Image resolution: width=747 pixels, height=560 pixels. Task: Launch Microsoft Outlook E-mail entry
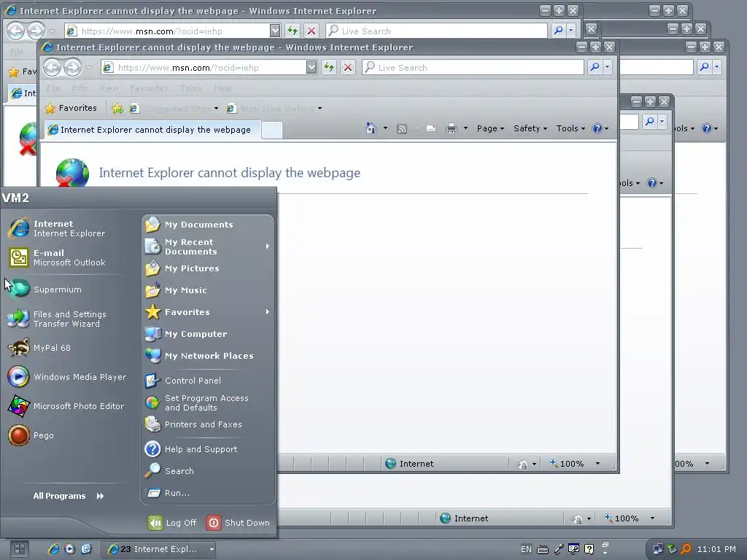66,257
